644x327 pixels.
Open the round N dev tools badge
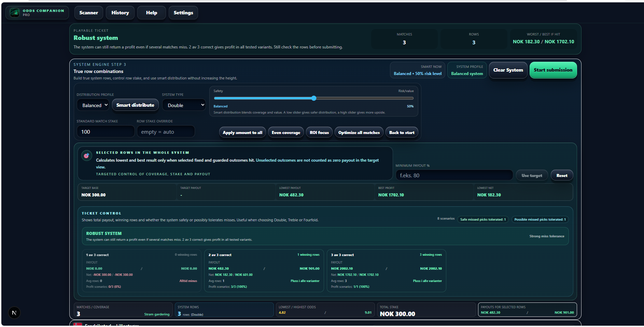[x=14, y=313]
